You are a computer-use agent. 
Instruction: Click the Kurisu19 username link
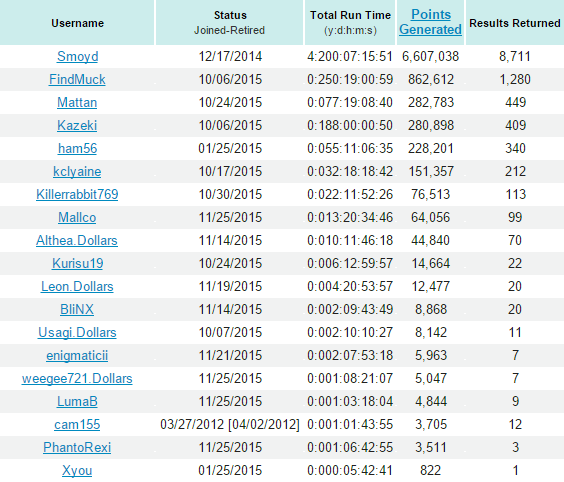(x=77, y=264)
